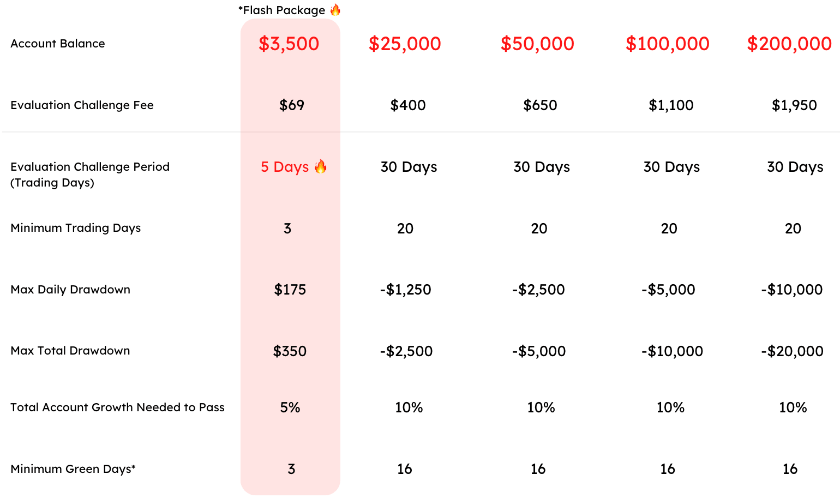
Task: Click the Minimum Green Days* row label
Action: [x=73, y=469]
